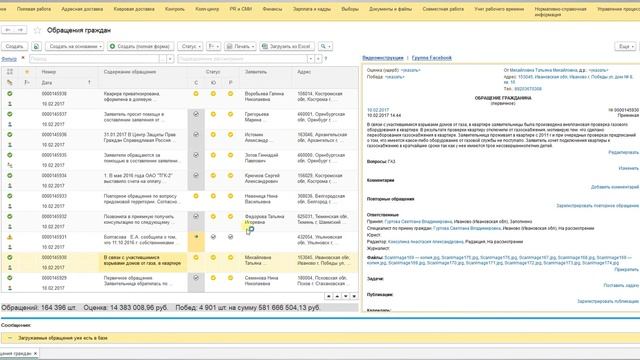Click the Изменить link near Вопросы

[x=629, y=168]
